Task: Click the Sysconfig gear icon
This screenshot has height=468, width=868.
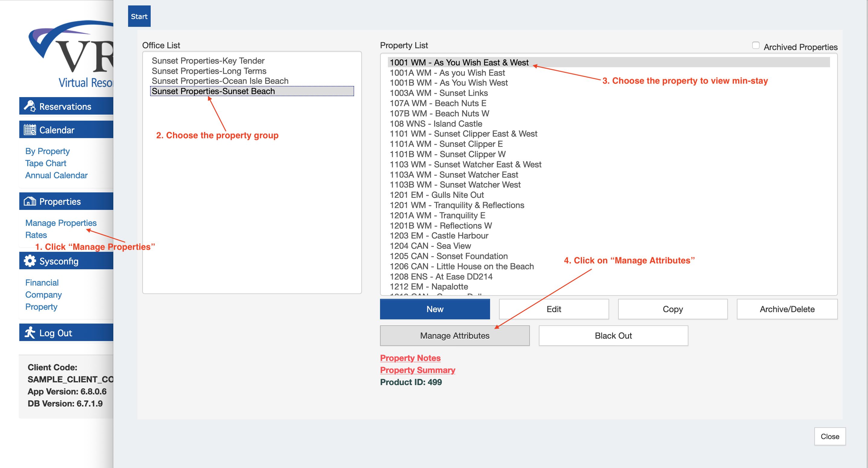Action: (x=30, y=261)
